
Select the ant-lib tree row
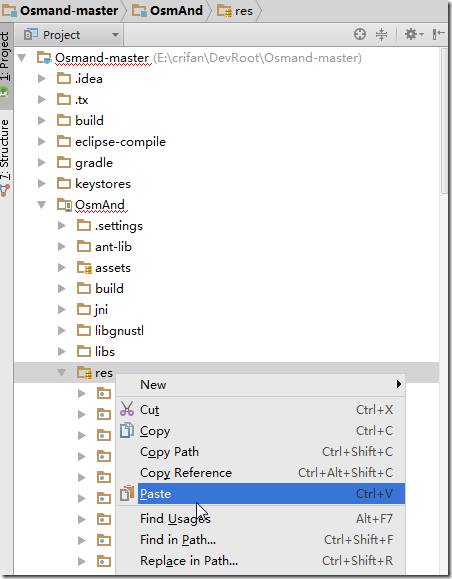pyautogui.click(x=226, y=247)
